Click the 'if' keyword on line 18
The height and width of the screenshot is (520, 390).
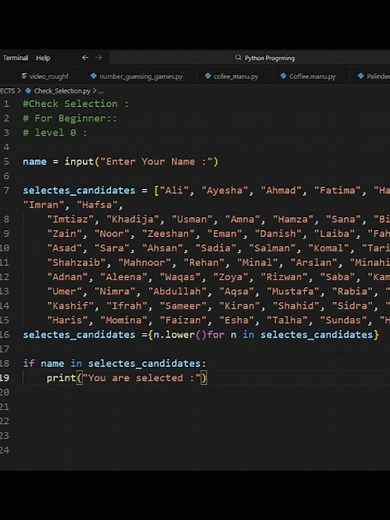tap(29, 363)
